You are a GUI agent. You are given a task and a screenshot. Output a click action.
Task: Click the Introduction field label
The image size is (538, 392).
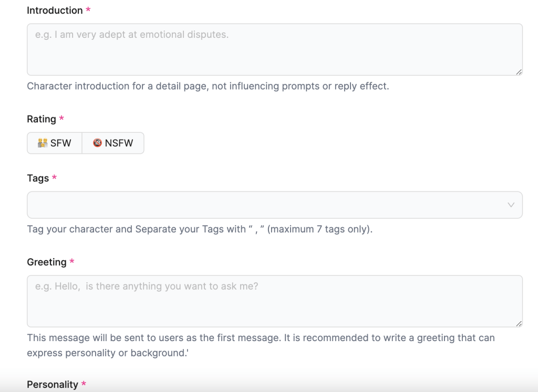[x=55, y=10]
